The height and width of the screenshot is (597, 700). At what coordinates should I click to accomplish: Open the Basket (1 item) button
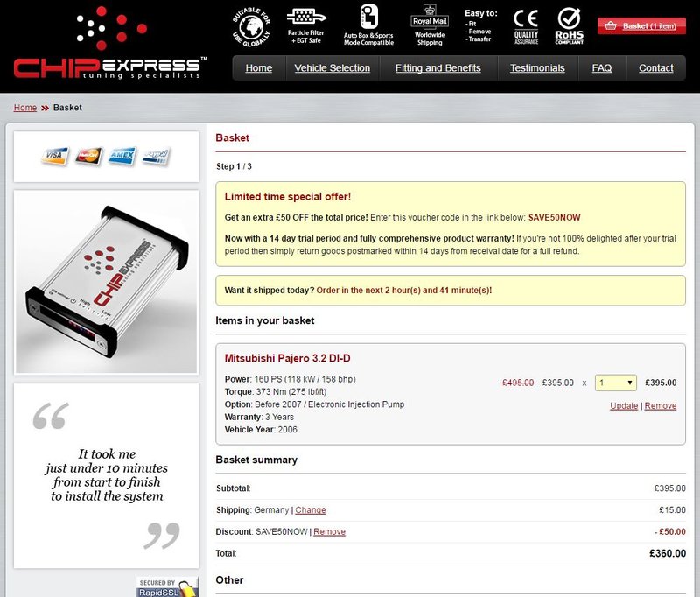click(x=641, y=26)
